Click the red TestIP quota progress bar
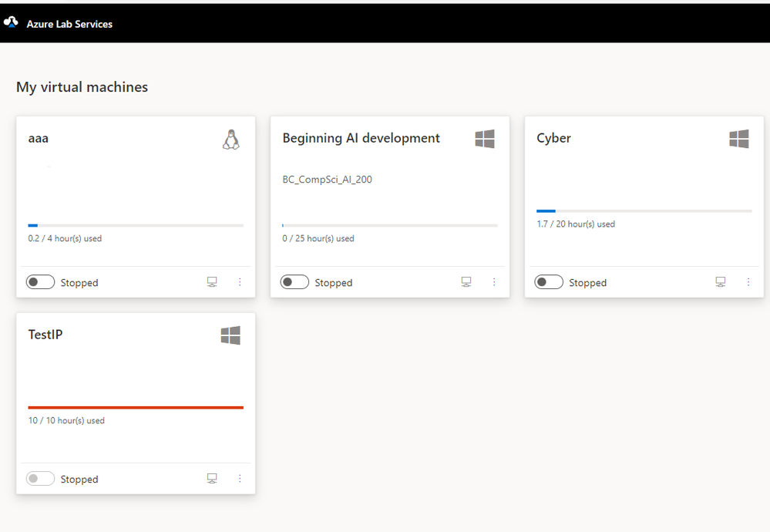770x532 pixels. point(136,407)
